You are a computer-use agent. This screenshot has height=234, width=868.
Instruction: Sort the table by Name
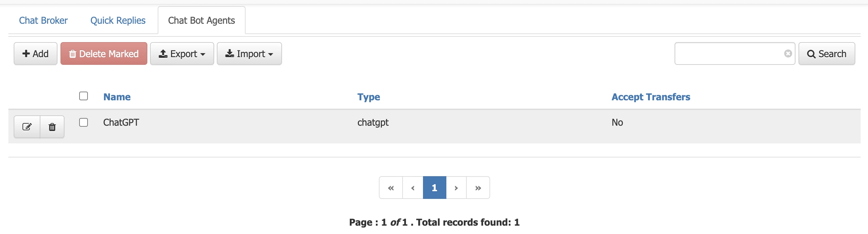tap(117, 97)
